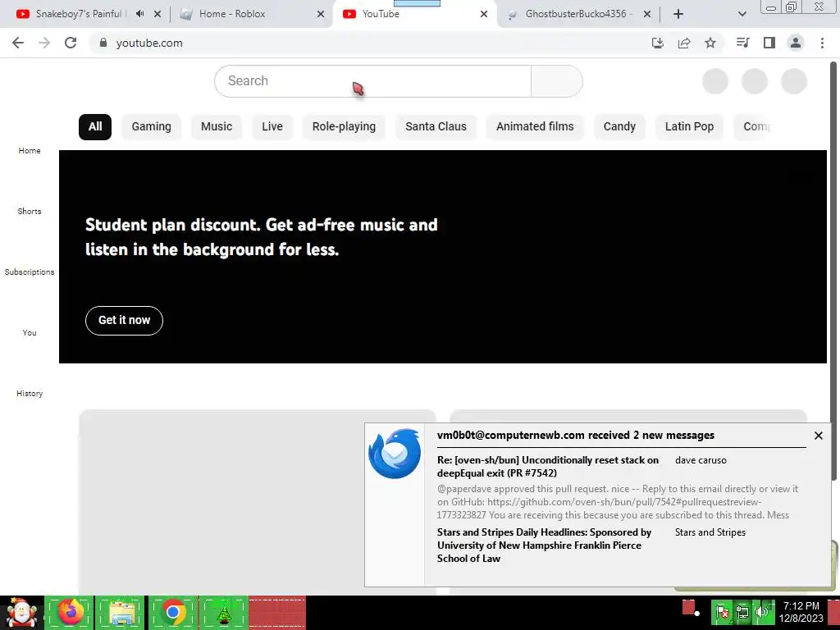Image resolution: width=840 pixels, height=630 pixels.
Task: Open You in the YouTube sidebar
Action: (x=30, y=333)
